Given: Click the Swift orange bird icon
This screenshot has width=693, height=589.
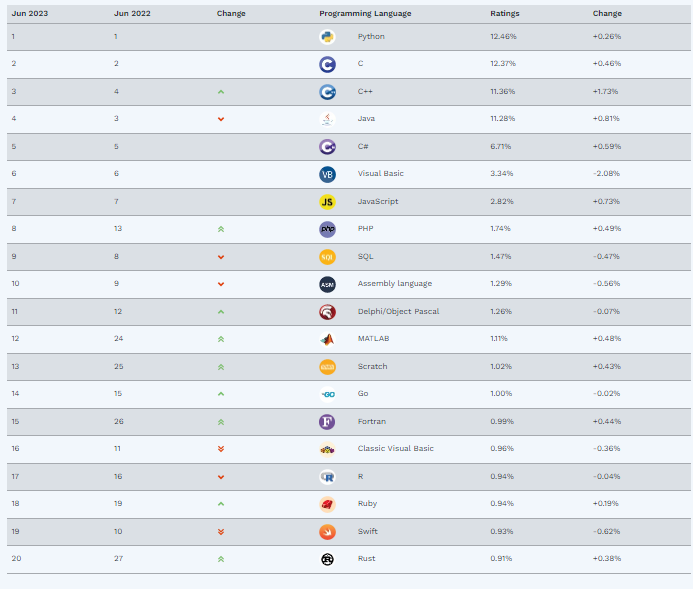Looking at the screenshot, I should coord(327,531).
